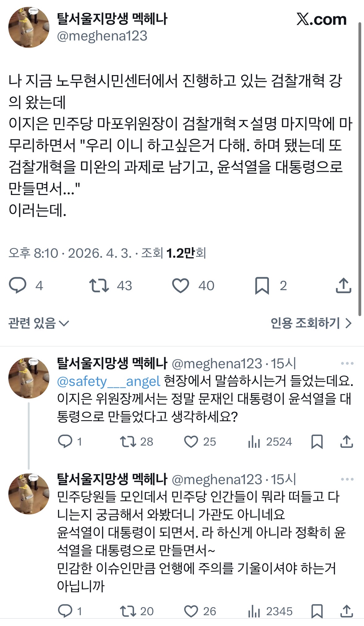Like the first reply with 25 likes
Image resolution: width=364 pixels, height=626 pixels.
pyautogui.click(x=191, y=442)
